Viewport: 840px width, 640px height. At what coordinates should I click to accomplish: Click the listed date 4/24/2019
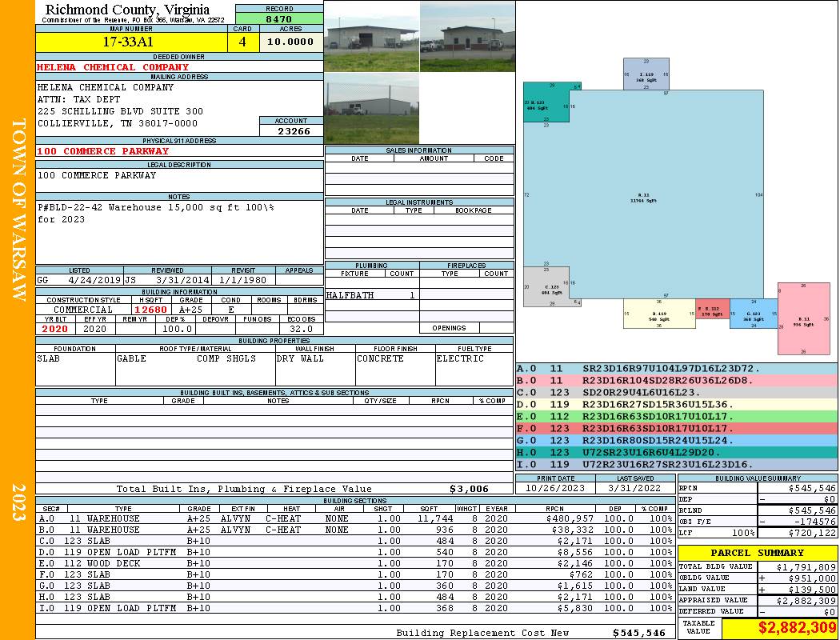coord(95,279)
